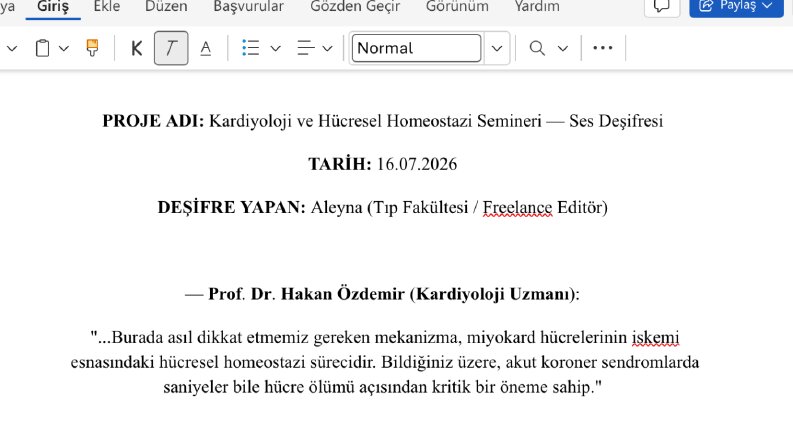This screenshot has width=793, height=446.
Task: Open the Find options dropdown arrow
Action: click(563, 49)
